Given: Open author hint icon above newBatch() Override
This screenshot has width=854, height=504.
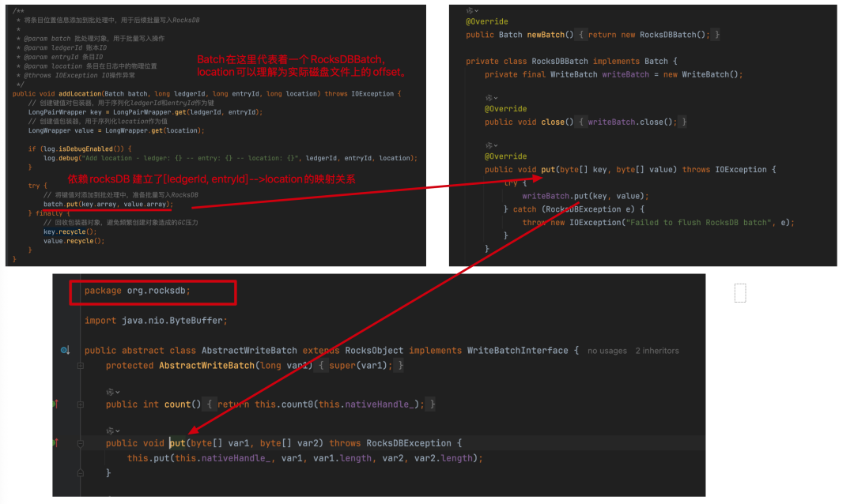Looking at the screenshot, I should pos(472,10).
